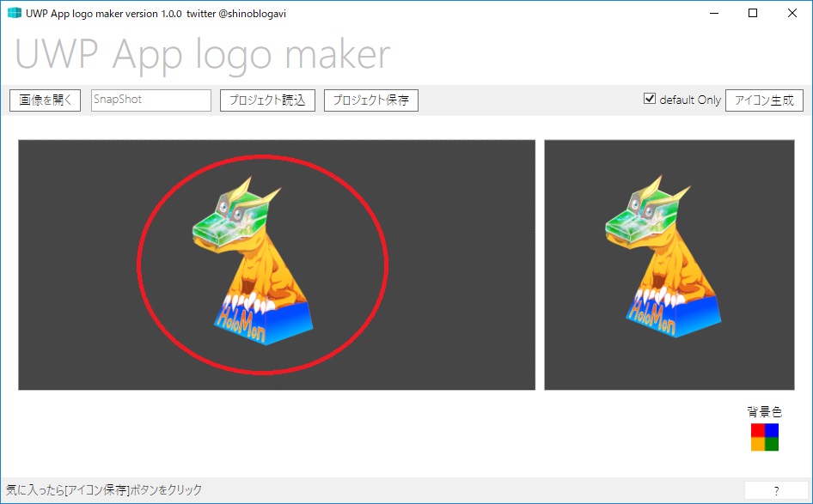Select the orange background color swatch

(x=758, y=445)
